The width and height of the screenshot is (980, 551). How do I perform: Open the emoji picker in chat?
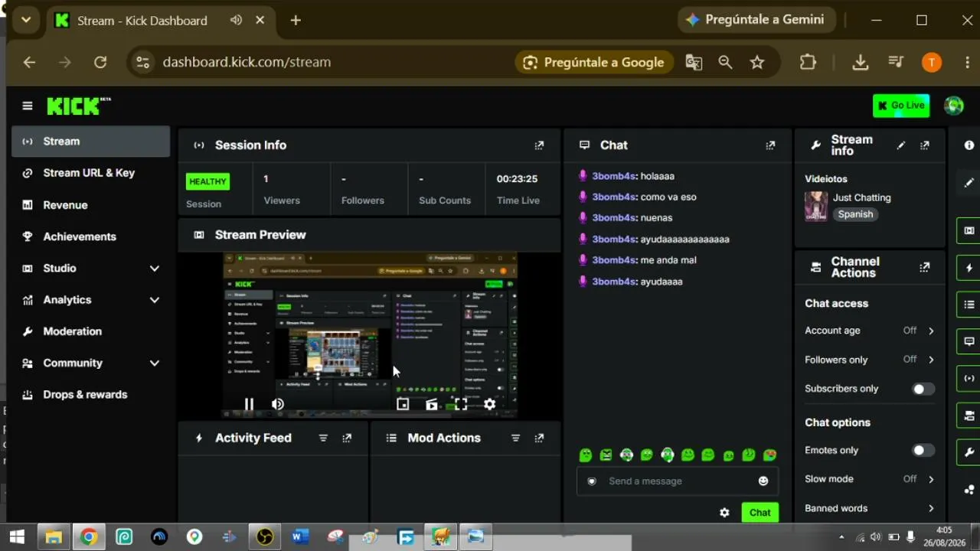tap(763, 481)
